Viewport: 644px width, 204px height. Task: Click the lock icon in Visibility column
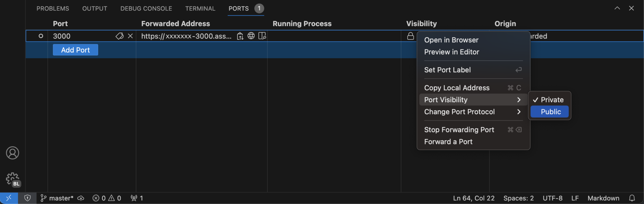coord(410,36)
